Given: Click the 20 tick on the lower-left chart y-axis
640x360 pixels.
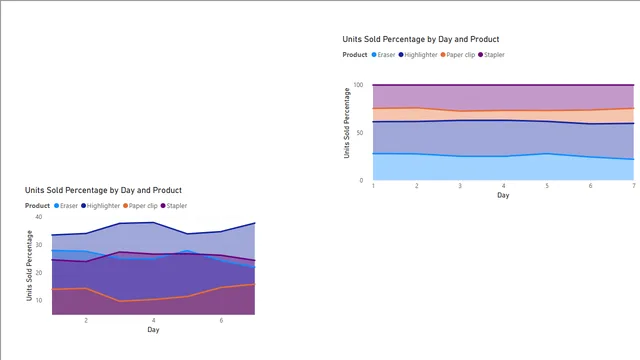Looking at the screenshot, I should 39,273.
